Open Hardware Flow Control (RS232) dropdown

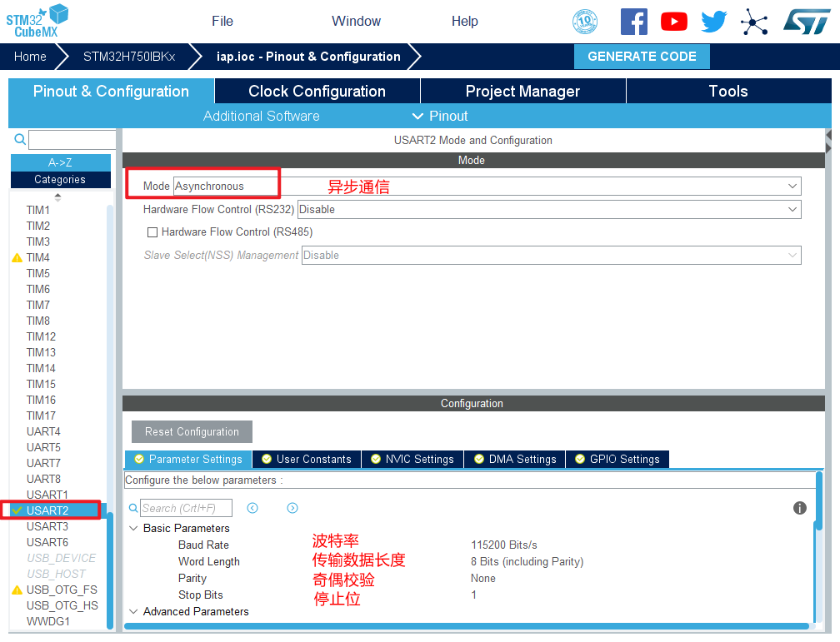click(548, 210)
